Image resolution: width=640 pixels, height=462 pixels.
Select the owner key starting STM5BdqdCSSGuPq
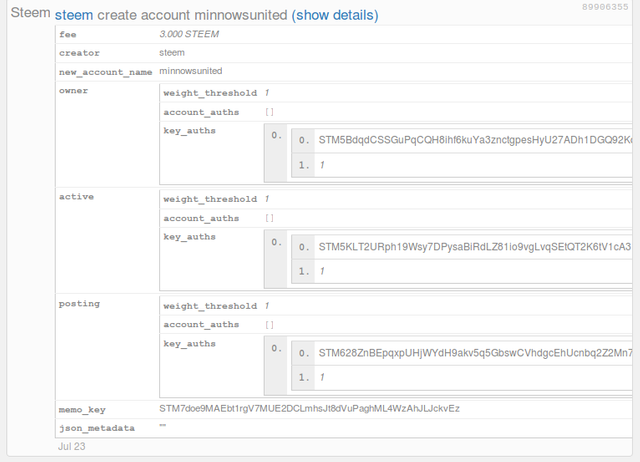click(x=475, y=140)
